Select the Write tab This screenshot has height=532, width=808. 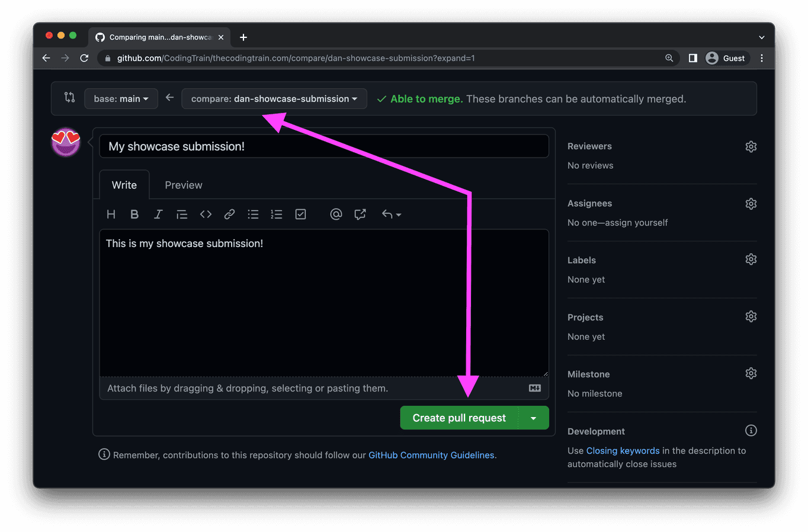tap(124, 185)
